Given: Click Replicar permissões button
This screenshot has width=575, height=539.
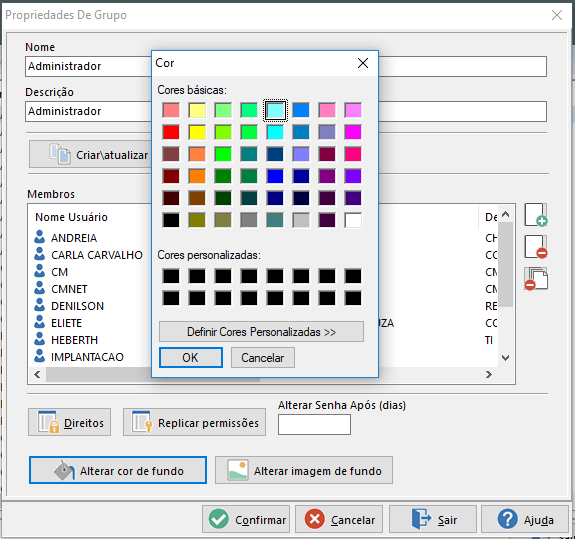Looking at the screenshot, I should click(x=194, y=422).
